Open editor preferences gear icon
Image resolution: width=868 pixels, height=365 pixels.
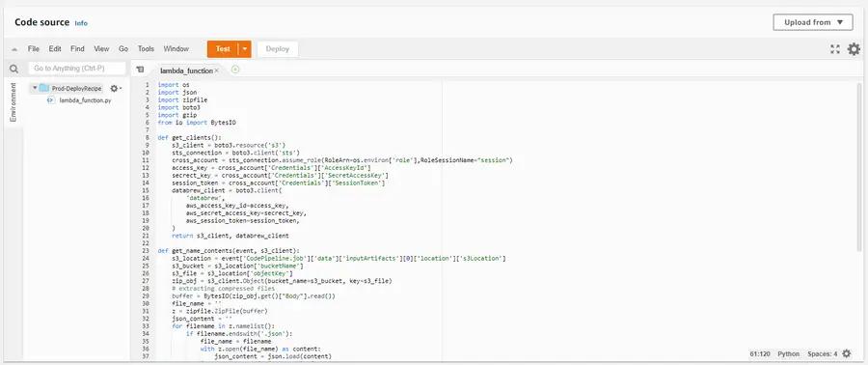(854, 49)
